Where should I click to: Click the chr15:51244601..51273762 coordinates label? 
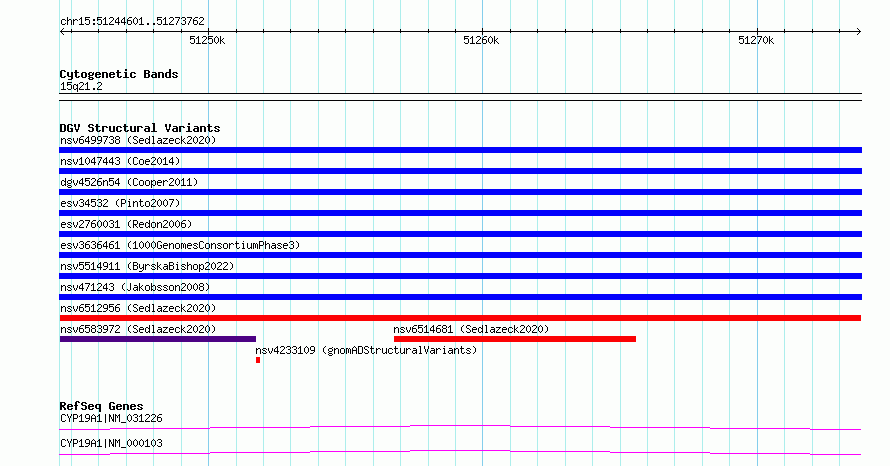point(132,22)
